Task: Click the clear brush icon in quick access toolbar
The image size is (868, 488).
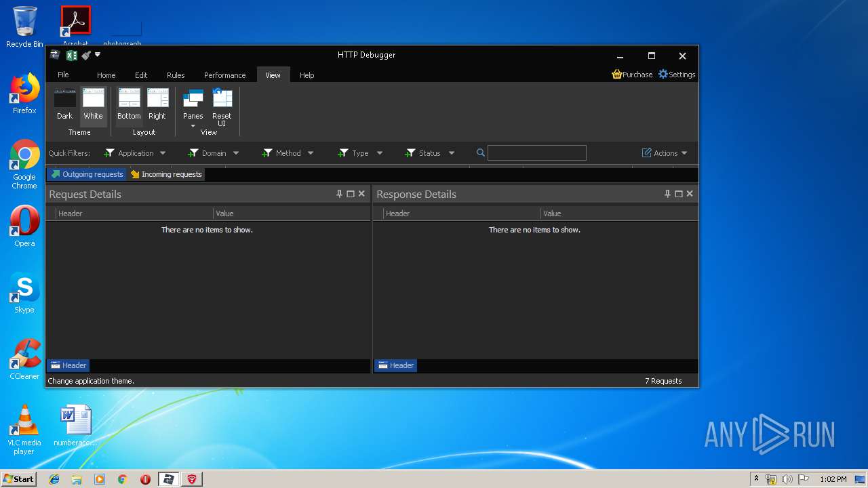Action: click(85, 56)
